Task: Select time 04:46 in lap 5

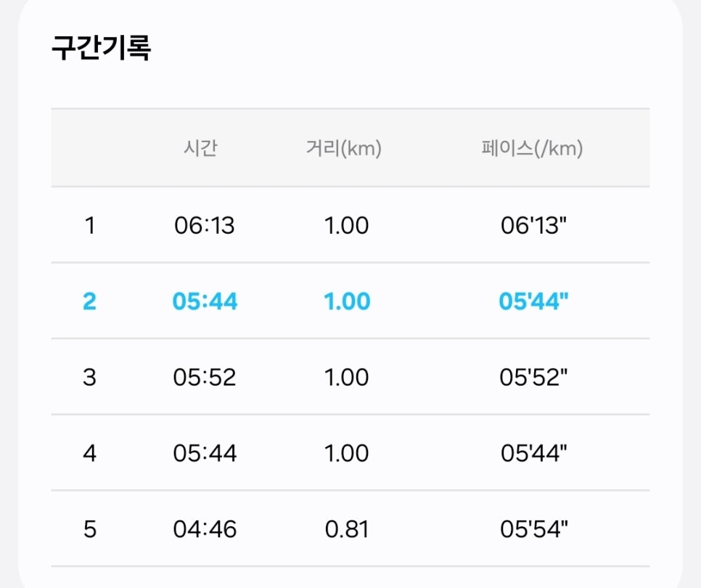Action: tap(205, 529)
